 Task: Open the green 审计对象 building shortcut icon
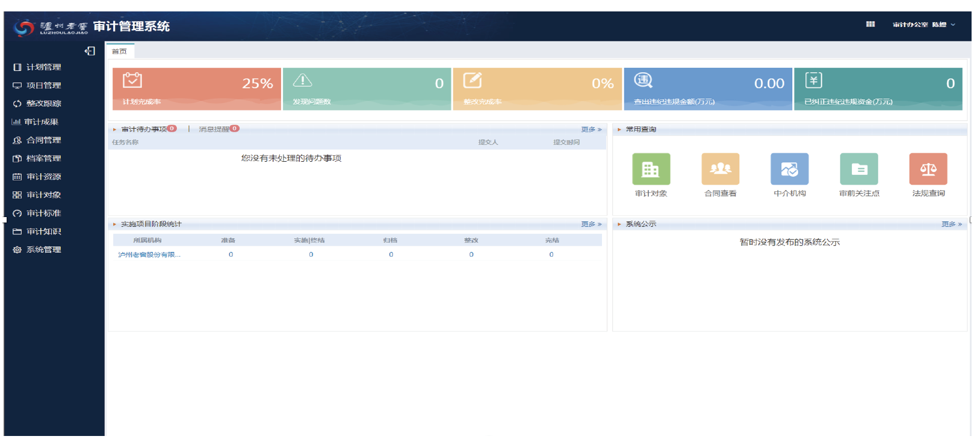[651, 169]
